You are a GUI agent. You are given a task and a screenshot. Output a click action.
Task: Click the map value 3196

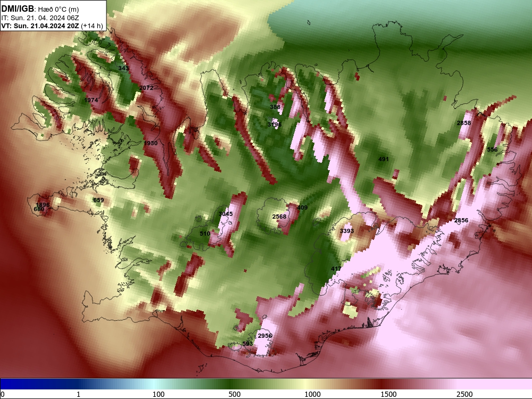274,124
